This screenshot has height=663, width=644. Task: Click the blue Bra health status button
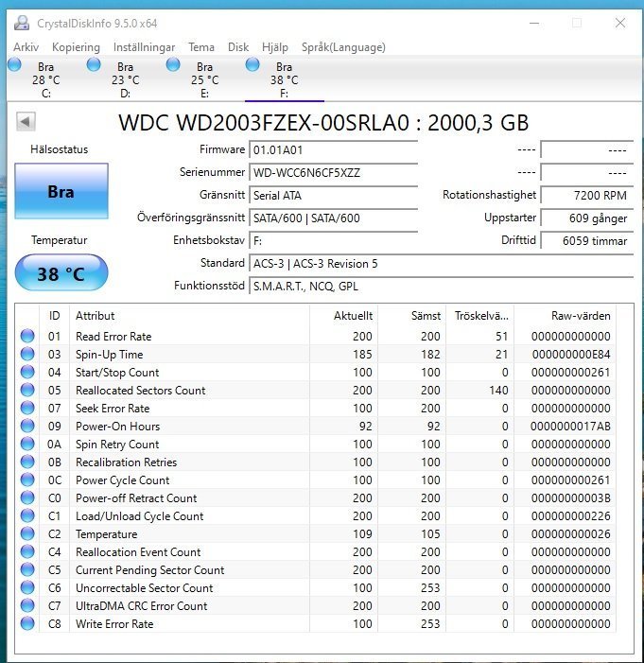(x=61, y=192)
